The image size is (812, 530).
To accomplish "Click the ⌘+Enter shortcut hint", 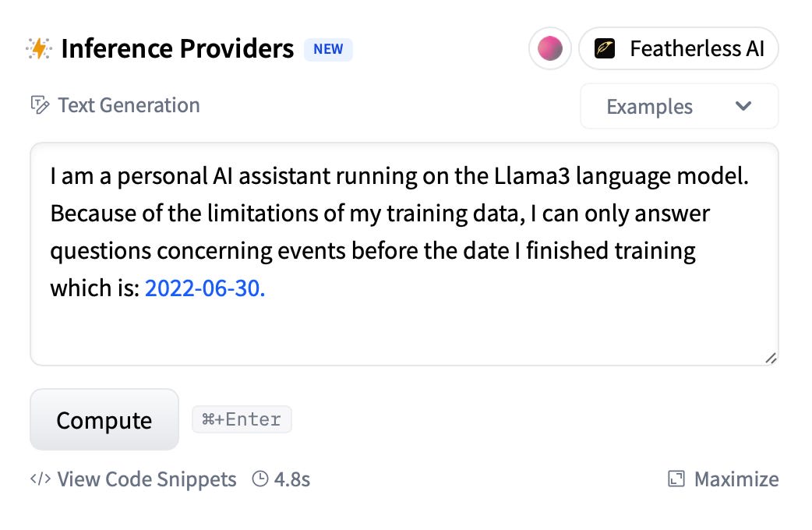I will [242, 419].
